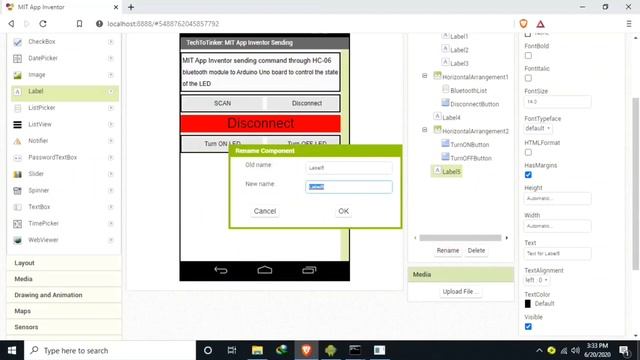
Task: Click the Text property input field
Action: tap(558, 253)
